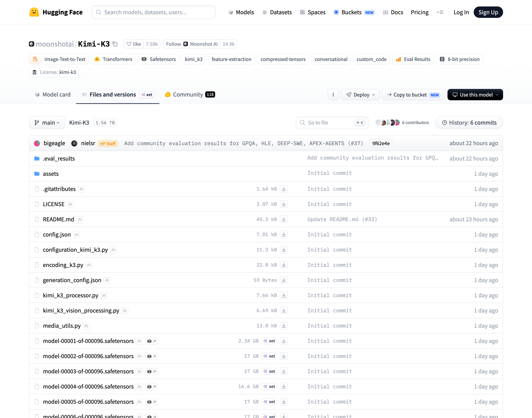Click the Safetensors tag
The image size is (532, 418).
click(x=159, y=59)
